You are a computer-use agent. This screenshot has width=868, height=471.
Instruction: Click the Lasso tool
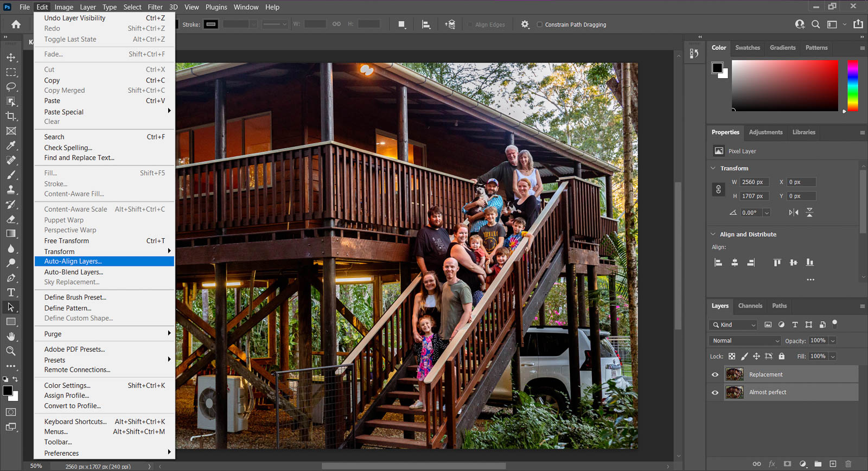[11, 87]
